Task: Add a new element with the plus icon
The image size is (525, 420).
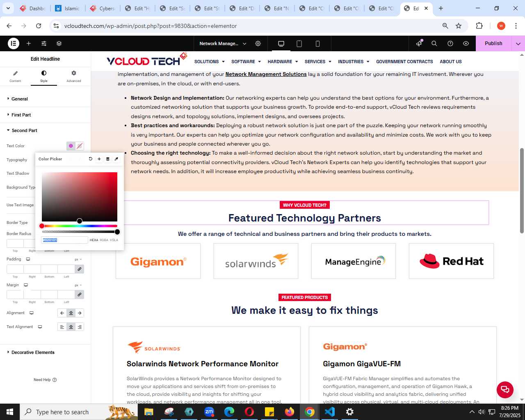Action: point(29,43)
